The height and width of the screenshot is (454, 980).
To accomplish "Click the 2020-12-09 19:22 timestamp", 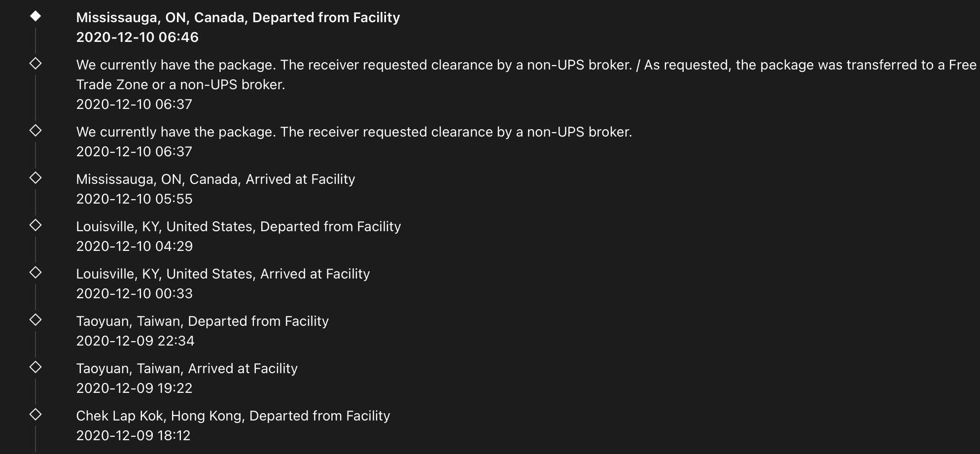I will click(x=134, y=388).
